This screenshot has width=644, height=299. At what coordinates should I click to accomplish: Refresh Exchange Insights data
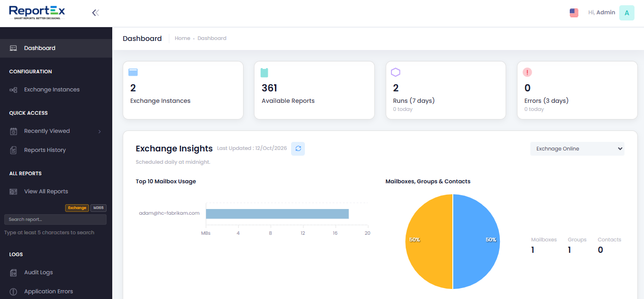[x=298, y=149]
